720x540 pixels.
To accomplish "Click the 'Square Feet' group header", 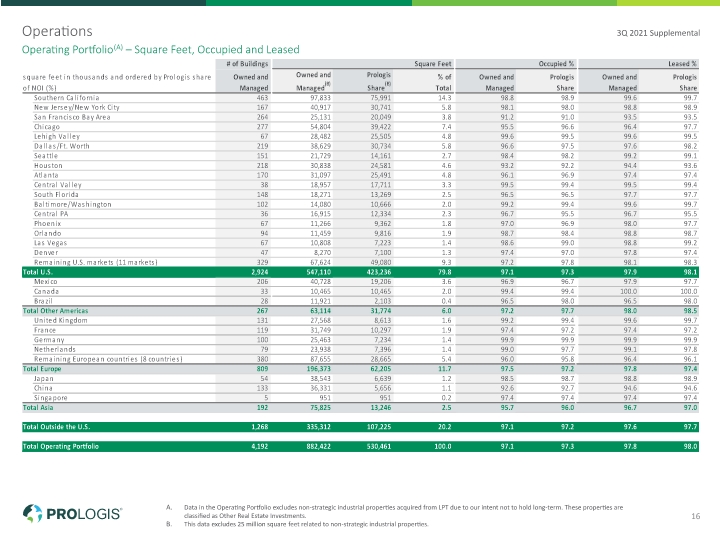I will [433, 64].
